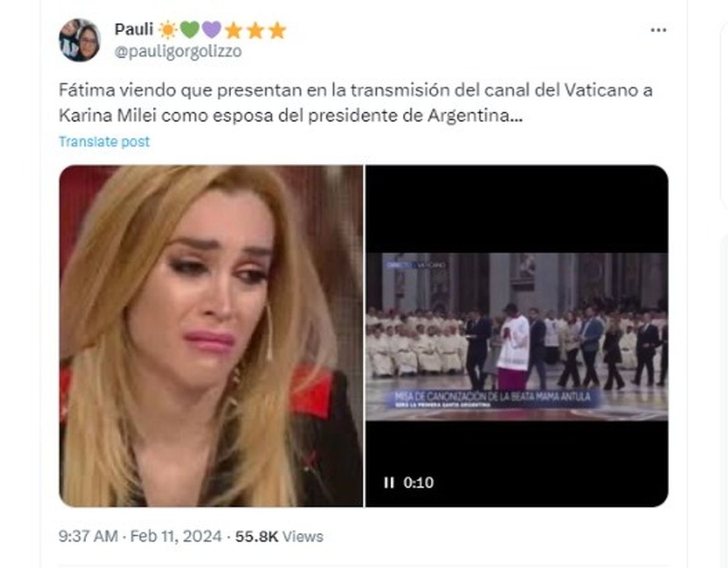Click the Vaticano channel logo in video

coord(415,265)
